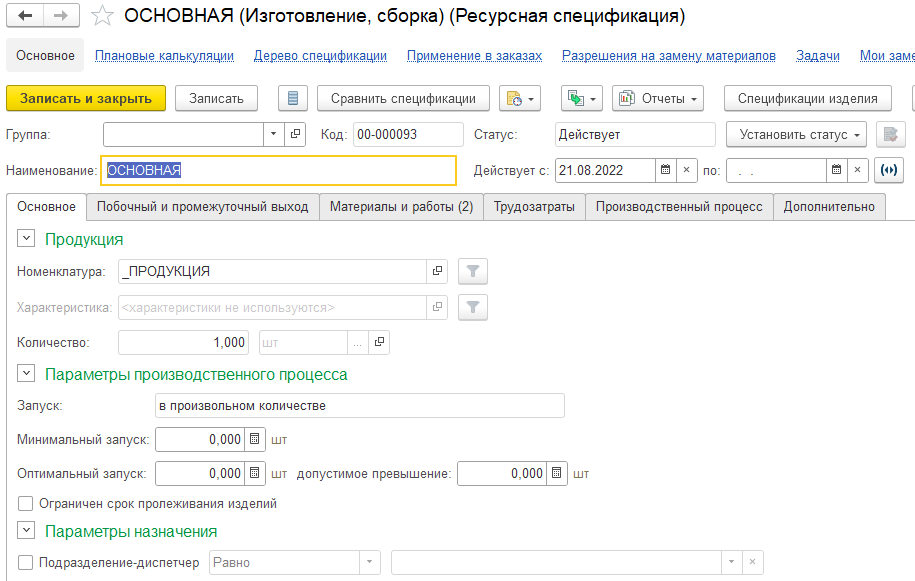915x581 pixels.
Task: Collapse the Продукция section
Action: [26, 239]
